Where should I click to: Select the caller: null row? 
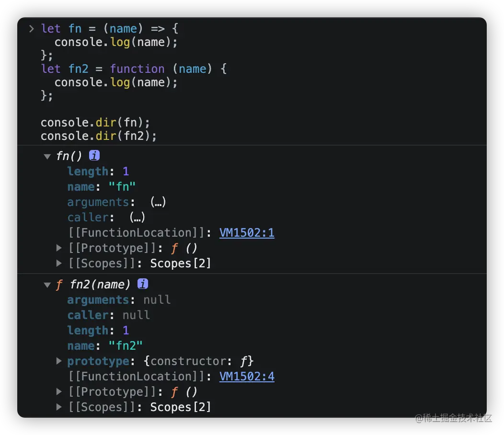(109, 315)
